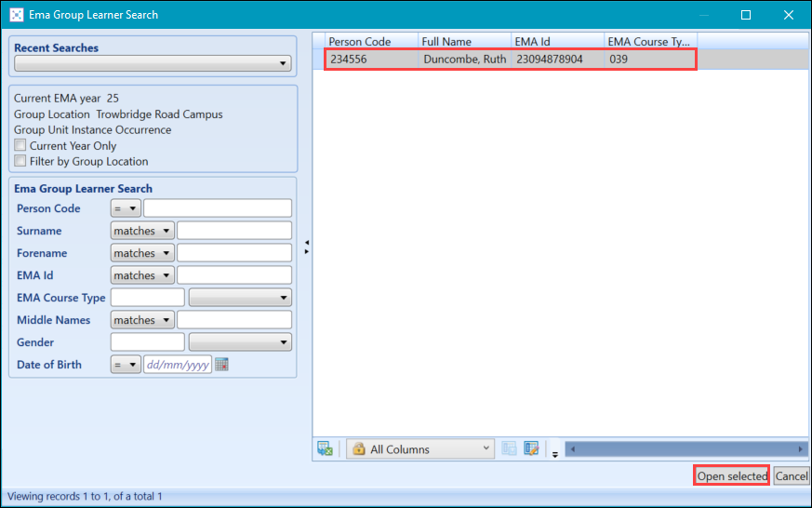Maximize the Ema Group Learner Search window
The image size is (812, 508).
[746, 15]
